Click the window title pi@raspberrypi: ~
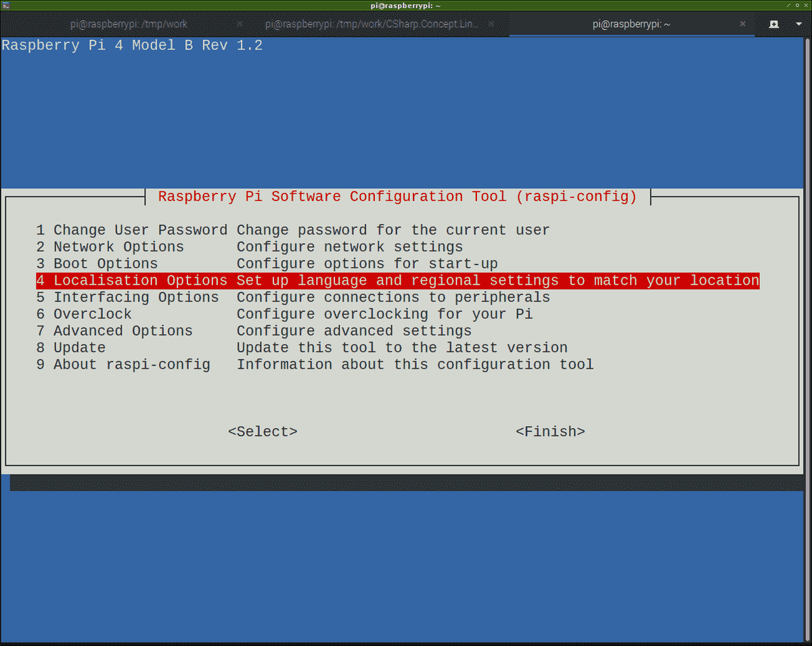The height and width of the screenshot is (646, 812). 406,5
